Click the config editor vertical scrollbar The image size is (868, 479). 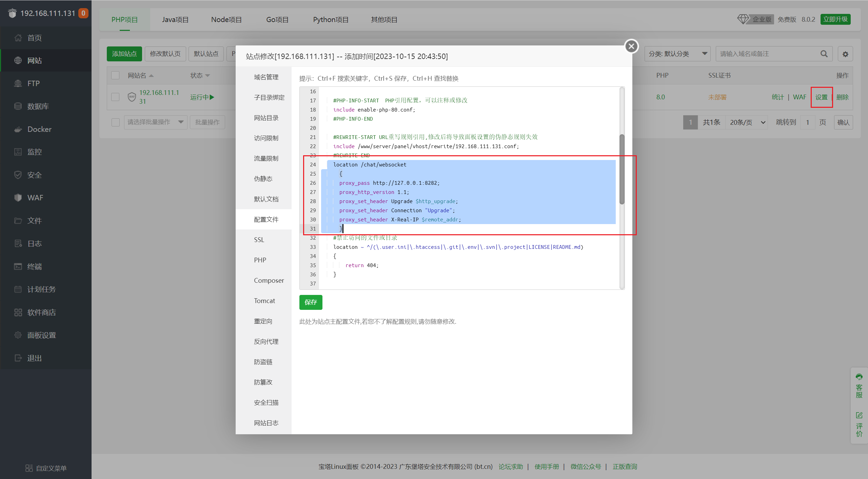[622, 169]
